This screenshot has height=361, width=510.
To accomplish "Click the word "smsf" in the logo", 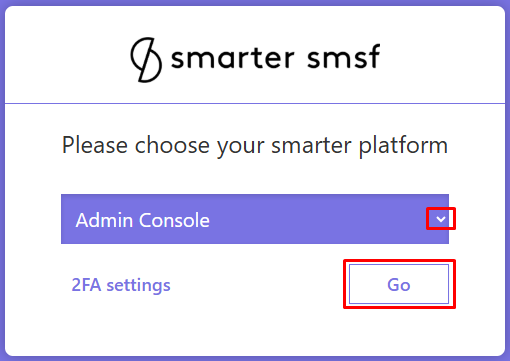I will [x=343, y=57].
